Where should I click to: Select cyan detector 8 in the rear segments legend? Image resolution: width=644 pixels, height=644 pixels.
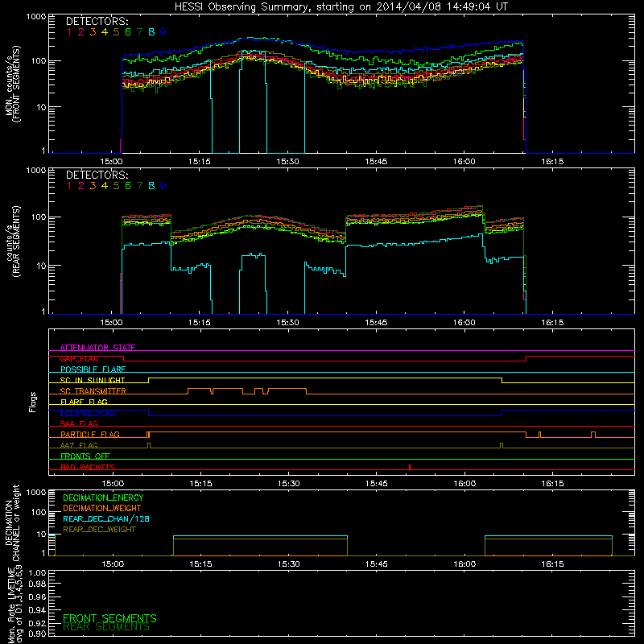point(151,186)
